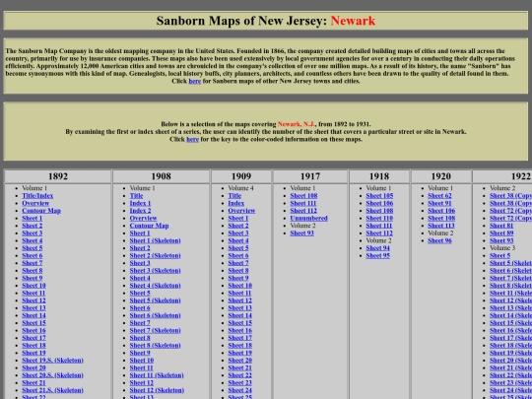The image size is (532, 399).
Task: Open the Title link under 1909
Action: pyautogui.click(x=234, y=196)
